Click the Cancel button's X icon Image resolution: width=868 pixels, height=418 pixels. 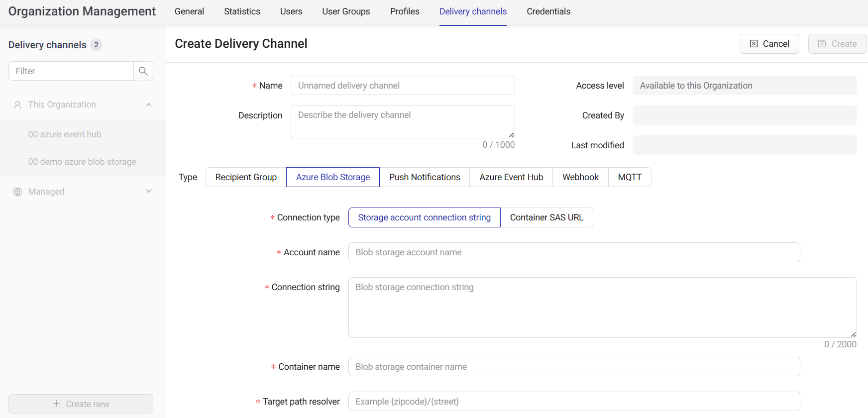pyautogui.click(x=754, y=44)
